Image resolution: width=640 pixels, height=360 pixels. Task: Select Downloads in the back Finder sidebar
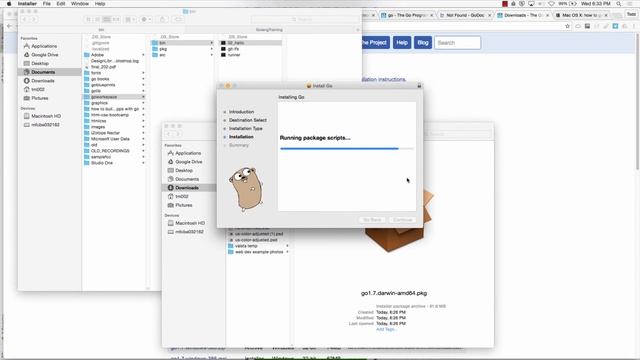click(x=42, y=81)
